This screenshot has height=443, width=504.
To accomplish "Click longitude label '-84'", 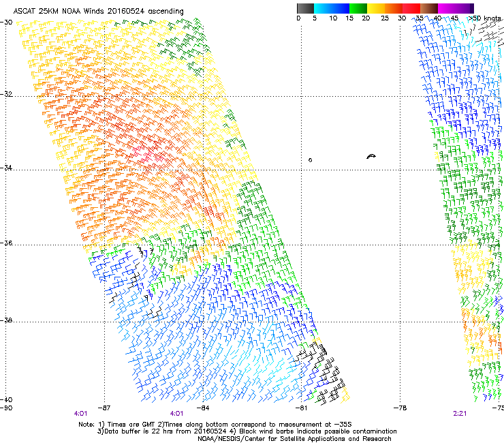I will pyautogui.click(x=203, y=408).
